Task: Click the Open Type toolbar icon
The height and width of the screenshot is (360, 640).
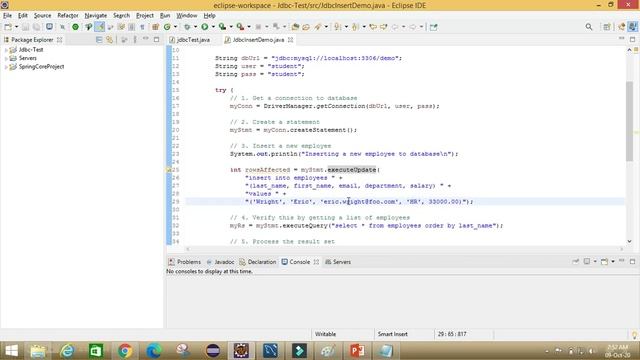Action: point(295,27)
